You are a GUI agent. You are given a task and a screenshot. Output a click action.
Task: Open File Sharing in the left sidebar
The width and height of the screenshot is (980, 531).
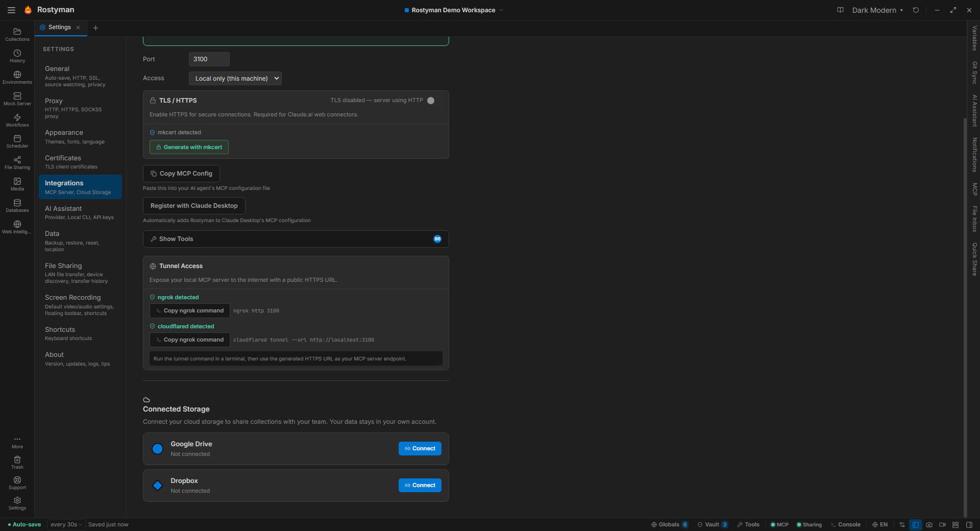click(17, 163)
